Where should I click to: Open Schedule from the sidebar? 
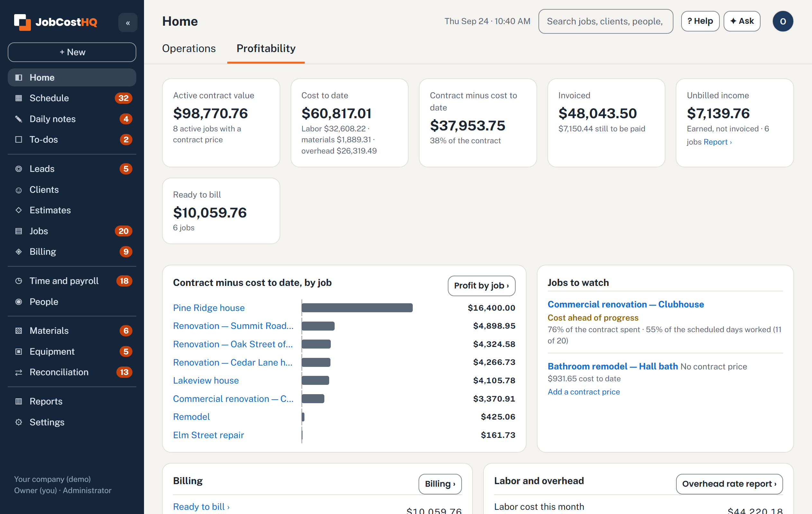[72, 98]
